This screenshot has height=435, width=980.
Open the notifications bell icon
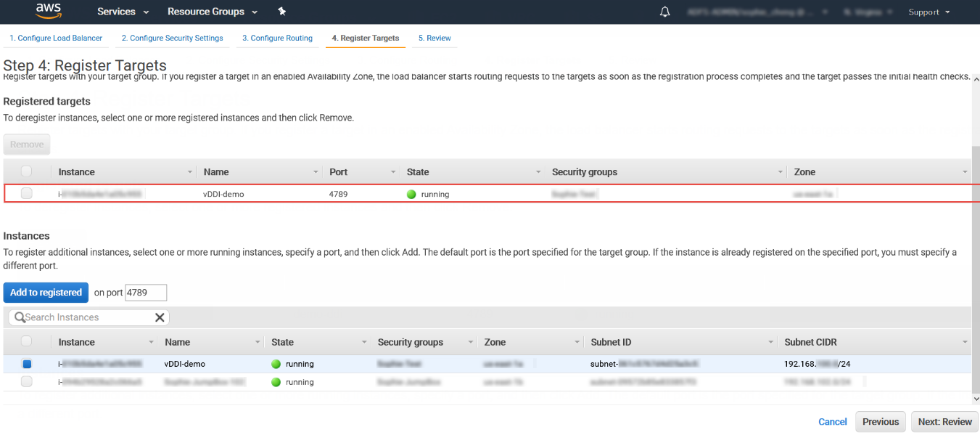coord(664,12)
